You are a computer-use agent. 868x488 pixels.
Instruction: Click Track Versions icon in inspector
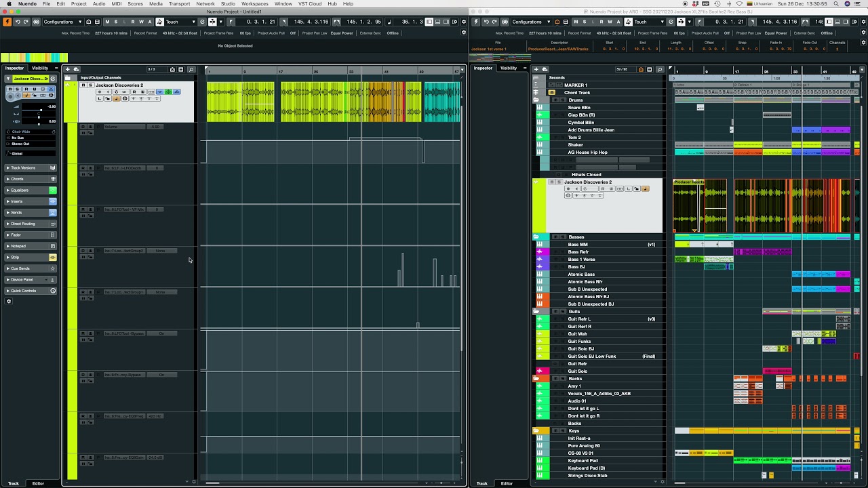coord(53,168)
